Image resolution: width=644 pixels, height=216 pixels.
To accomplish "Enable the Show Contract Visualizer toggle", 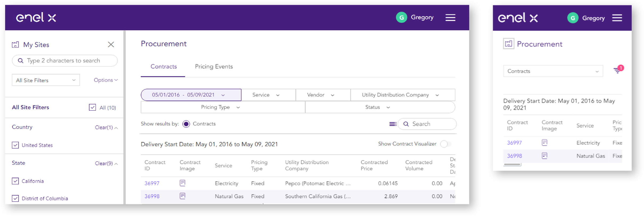I will point(446,144).
